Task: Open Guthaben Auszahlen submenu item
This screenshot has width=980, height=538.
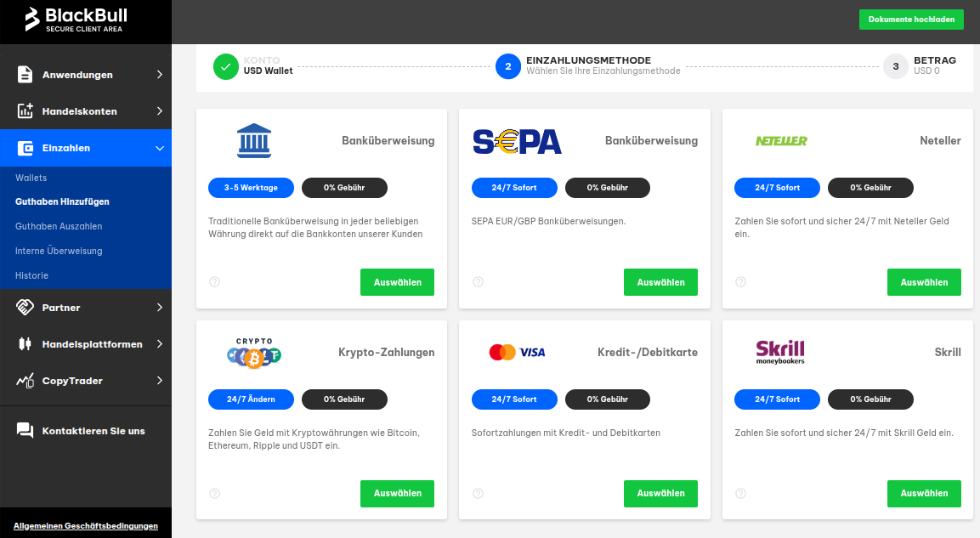Action: [59, 226]
